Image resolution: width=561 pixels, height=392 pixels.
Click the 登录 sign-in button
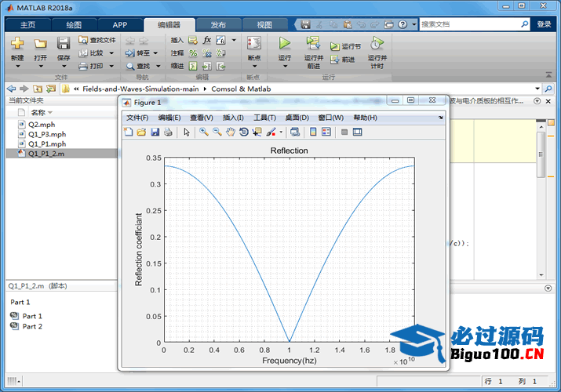coord(544,24)
